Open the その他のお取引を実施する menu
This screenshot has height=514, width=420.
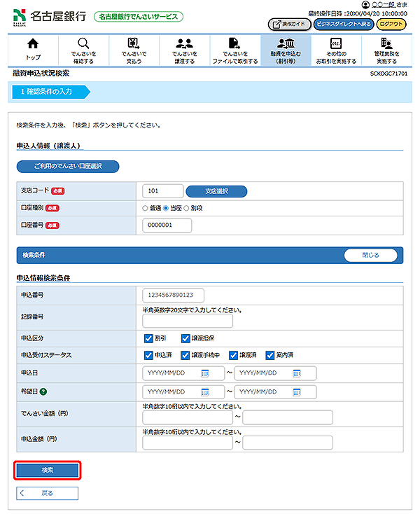click(x=335, y=43)
